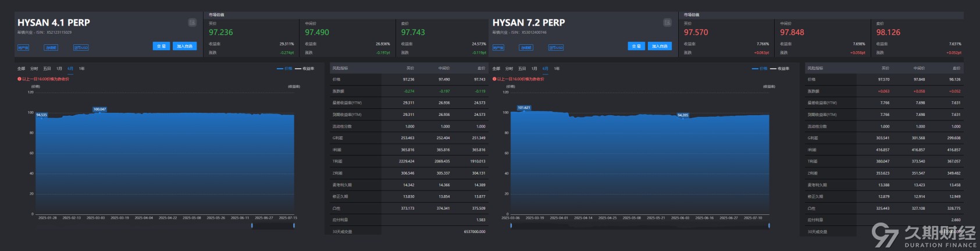Click mid price 97.848 for HYSAN 7.2
The image size is (980, 251).
[x=792, y=33]
